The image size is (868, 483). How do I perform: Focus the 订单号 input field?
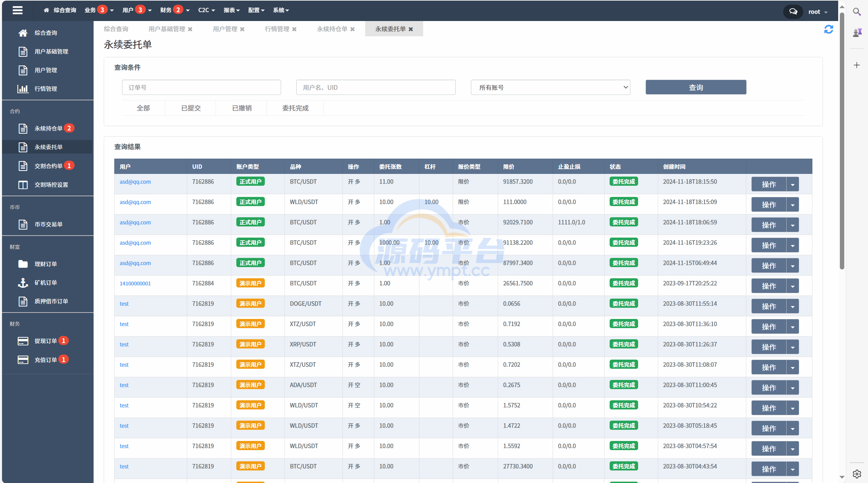(201, 87)
